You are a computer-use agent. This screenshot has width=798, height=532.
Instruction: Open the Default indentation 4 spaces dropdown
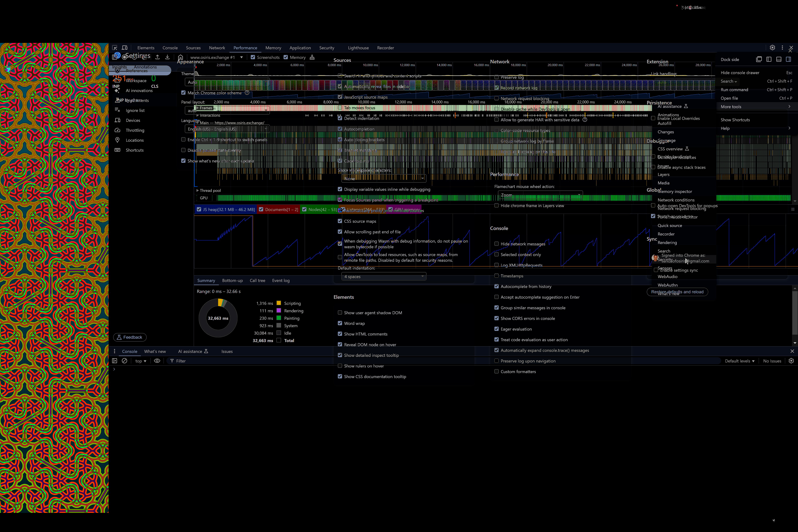[x=383, y=276]
